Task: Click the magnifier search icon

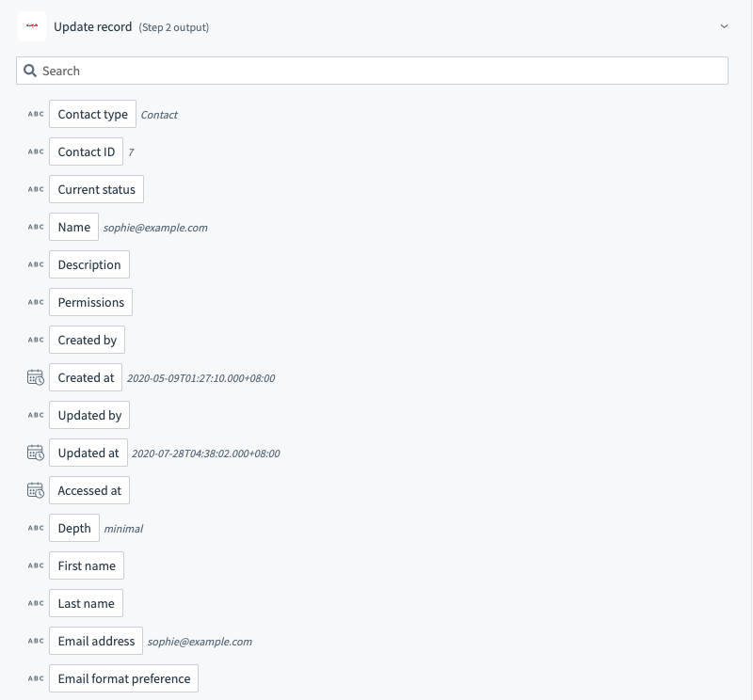Action: click(x=30, y=71)
